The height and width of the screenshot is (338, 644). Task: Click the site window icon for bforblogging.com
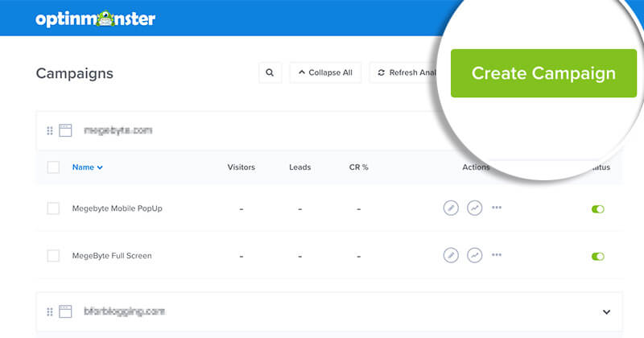click(x=65, y=311)
